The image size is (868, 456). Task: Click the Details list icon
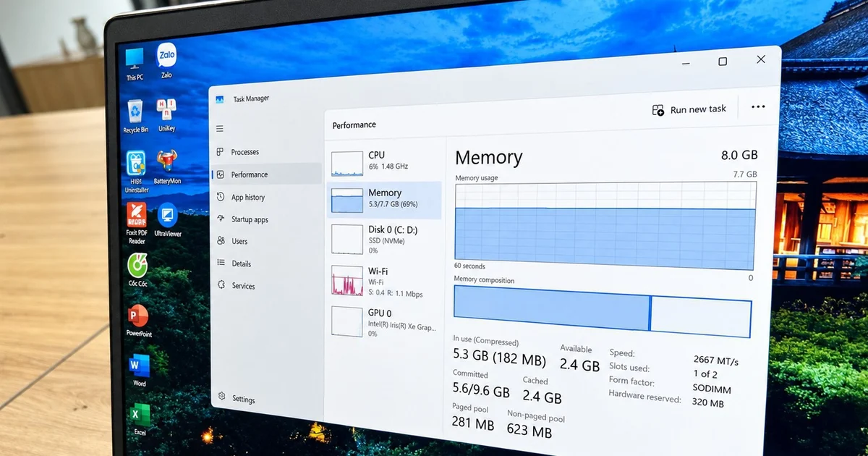tap(221, 263)
